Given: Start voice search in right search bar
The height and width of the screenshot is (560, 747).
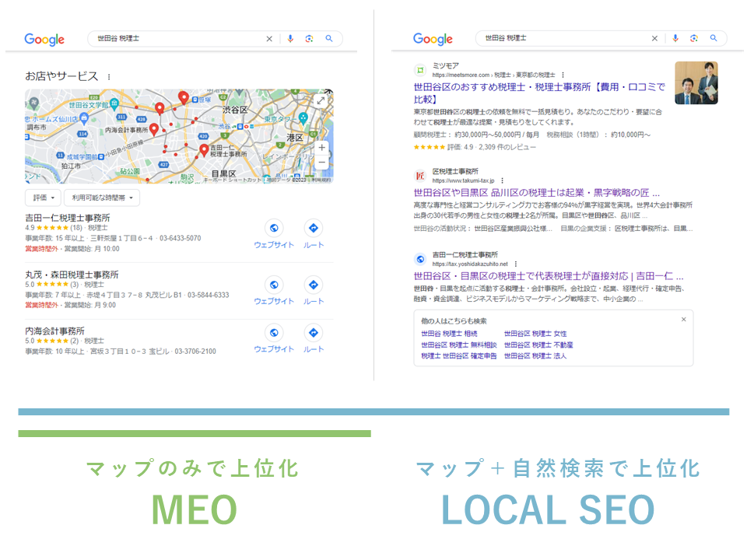Looking at the screenshot, I should click(675, 38).
